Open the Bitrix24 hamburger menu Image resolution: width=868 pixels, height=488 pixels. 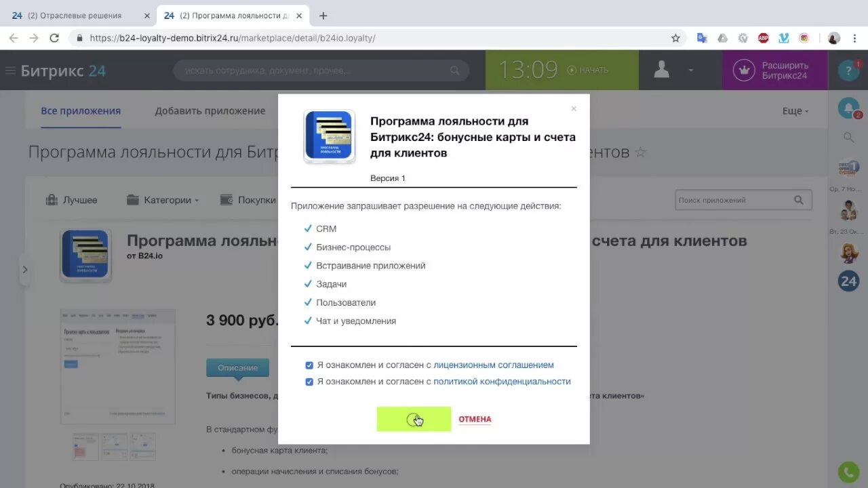pyautogui.click(x=10, y=70)
